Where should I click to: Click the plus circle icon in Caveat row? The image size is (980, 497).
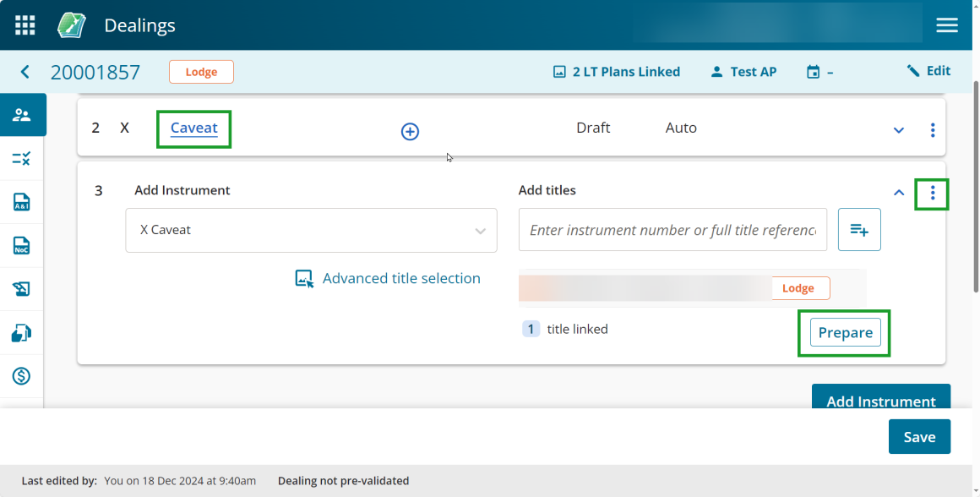point(410,131)
